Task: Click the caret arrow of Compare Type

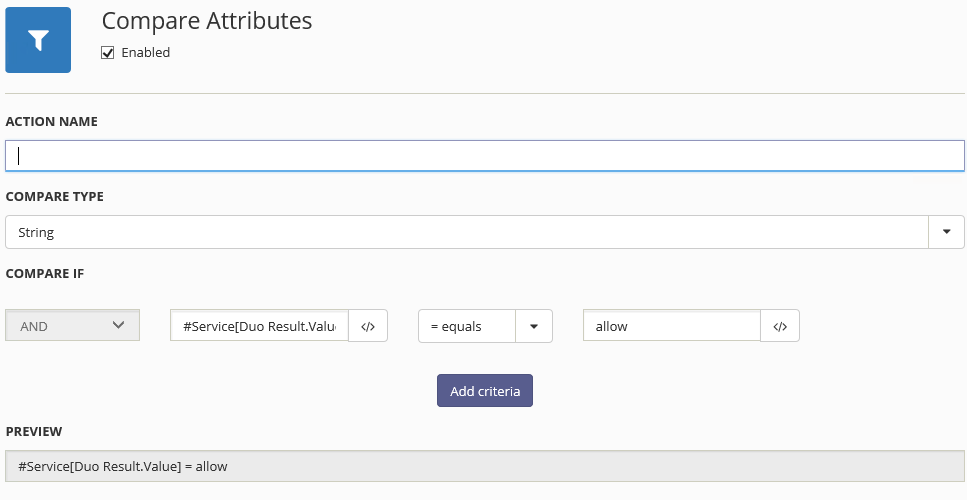Action: coord(947,232)
